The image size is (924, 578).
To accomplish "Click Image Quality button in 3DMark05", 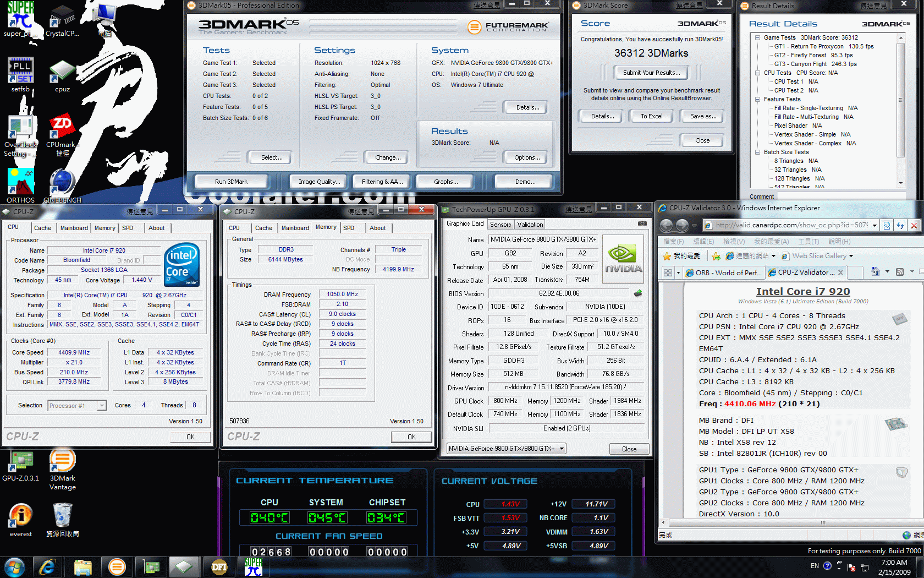I will pyautogui.click(x=319, y=182).
